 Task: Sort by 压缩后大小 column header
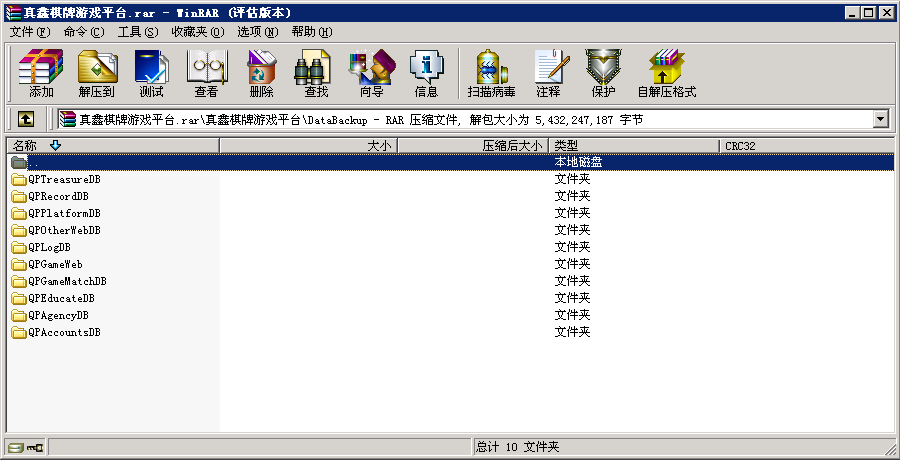click(x=473, y=146)
